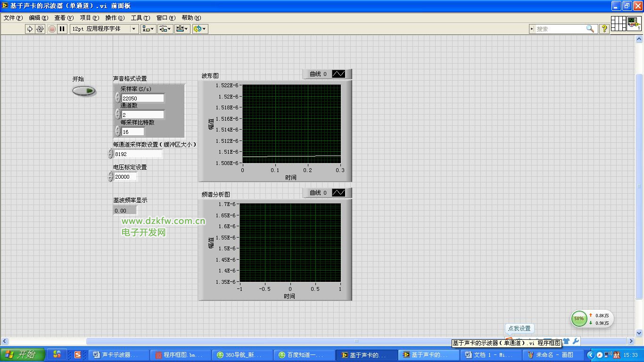Click the Windows 开始 start button
Image resolution: width=644 pixels, height=362 pixels.
(x=22, y=354)
